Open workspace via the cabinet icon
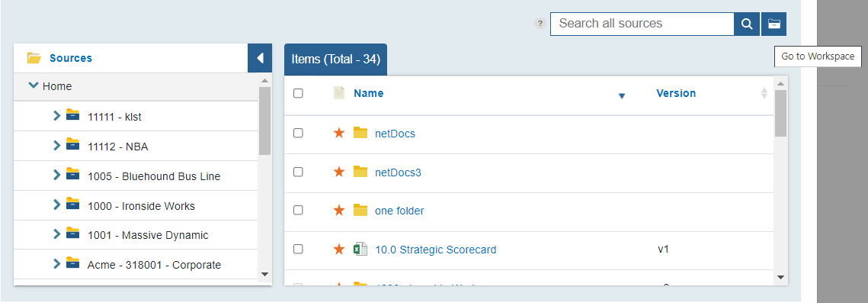 tap(774, 24)
